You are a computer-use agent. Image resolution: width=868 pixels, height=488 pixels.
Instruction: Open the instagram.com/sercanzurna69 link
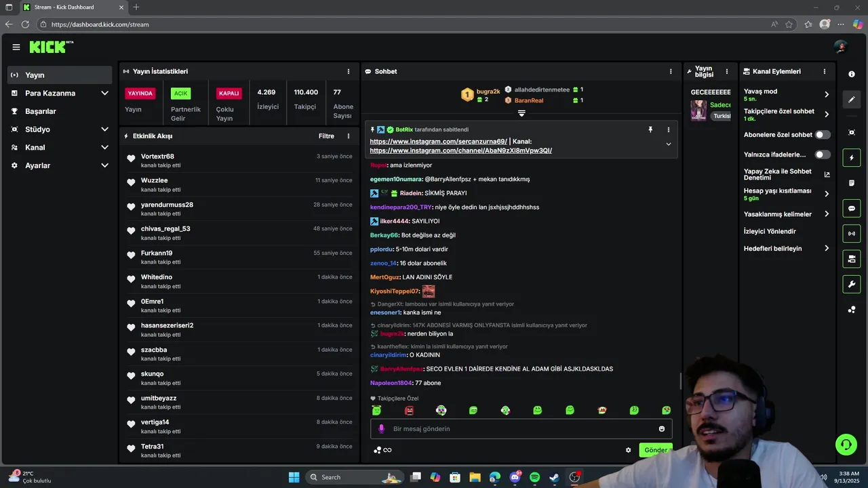click(x=438, y=141)
